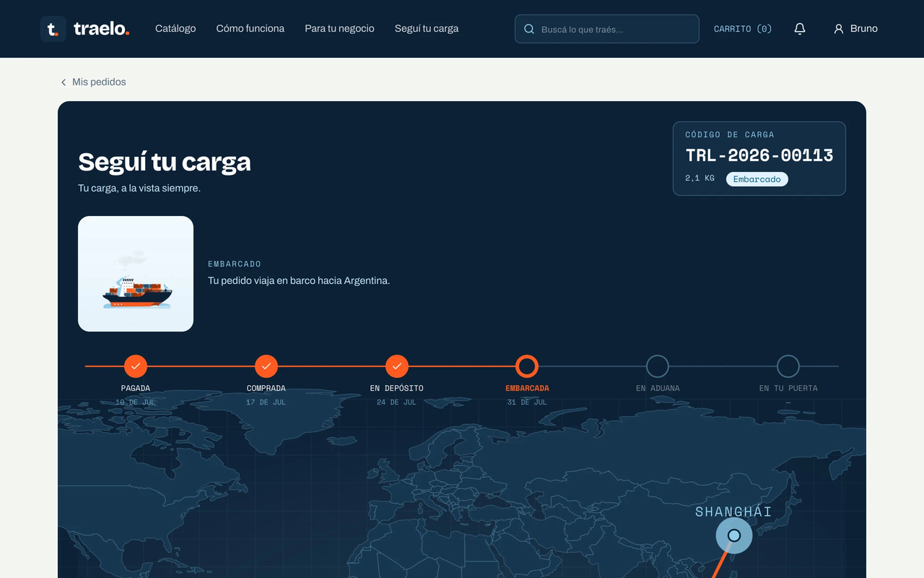Click the Shanghái map location marker
Viewport: 924px width, 578px height.
734,535
